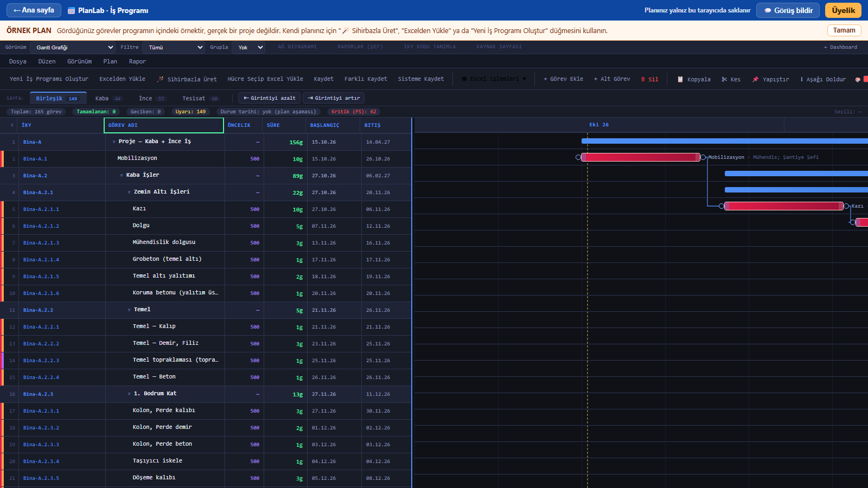Go back via Ana sayfa arrow
This screenshot has width=868, height=488.
pyautogui.click(x=34, y=10)
